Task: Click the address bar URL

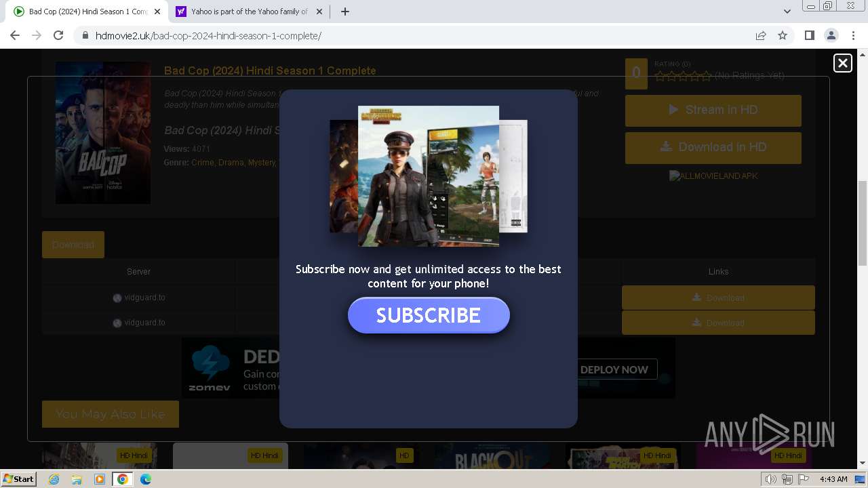Action: [x=208, y=35]
